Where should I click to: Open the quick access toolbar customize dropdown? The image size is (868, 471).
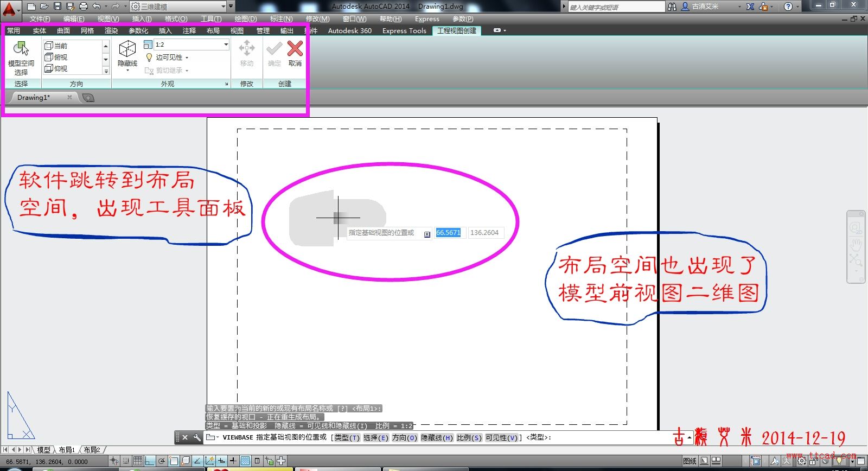coord(231,7)
